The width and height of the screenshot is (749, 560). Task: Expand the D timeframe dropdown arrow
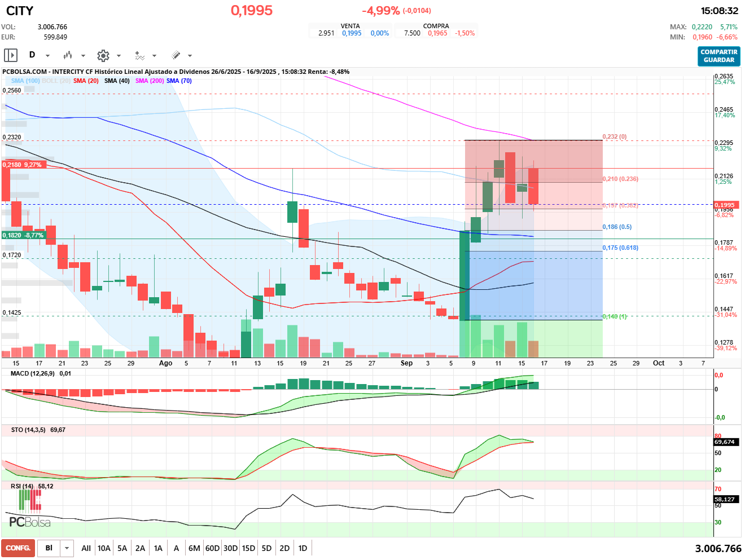47,56
